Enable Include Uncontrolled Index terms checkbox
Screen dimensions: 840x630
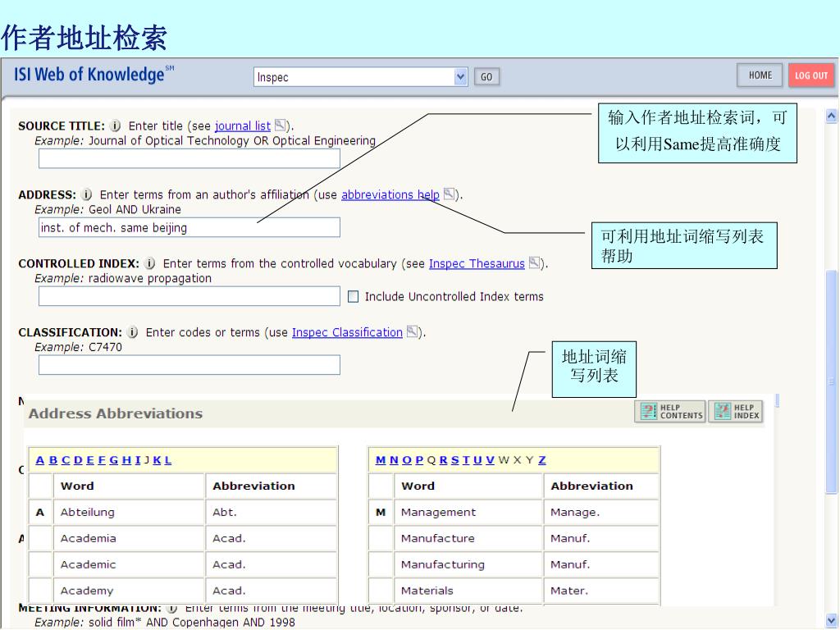point(353,297)
